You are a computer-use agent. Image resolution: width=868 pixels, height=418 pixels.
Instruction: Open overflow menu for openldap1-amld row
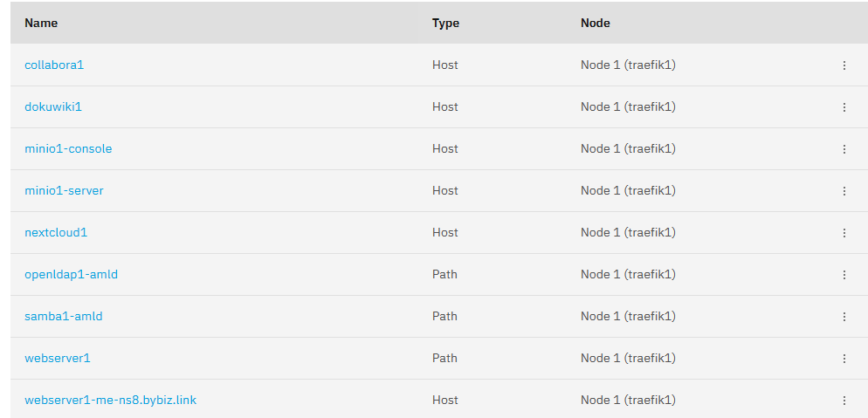click(x=844, y=274)
